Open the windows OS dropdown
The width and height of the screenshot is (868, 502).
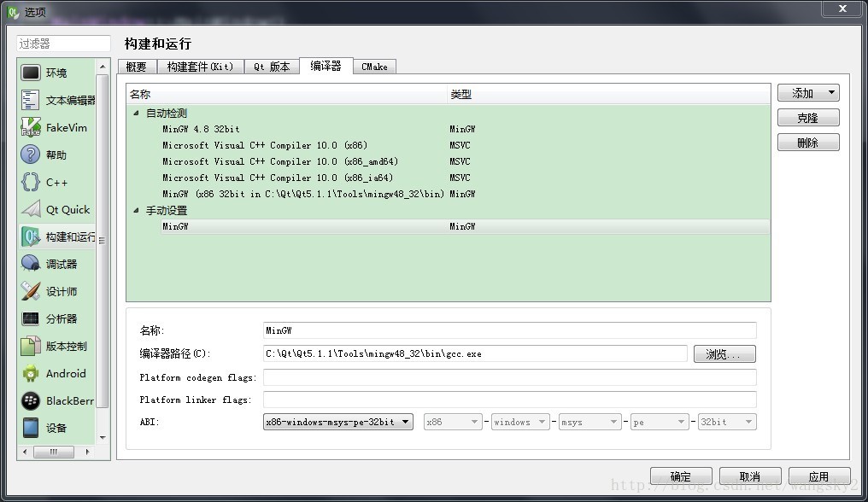(x=520, y=422)
